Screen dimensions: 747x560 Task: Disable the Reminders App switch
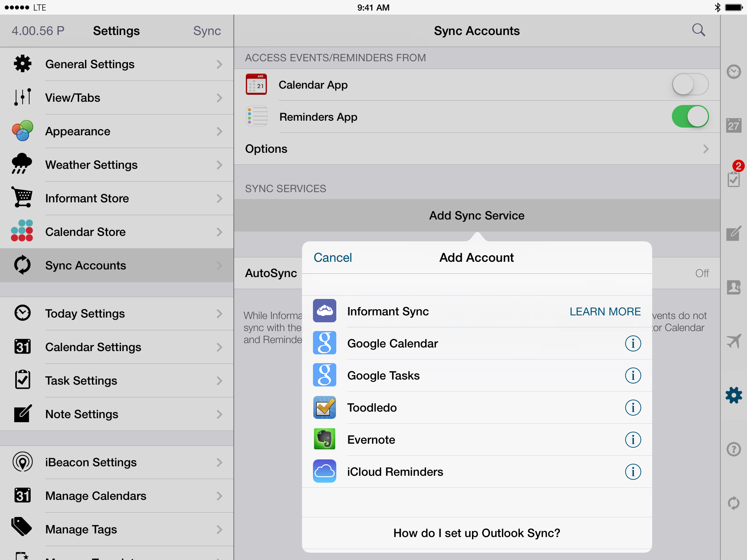(690, 117)
